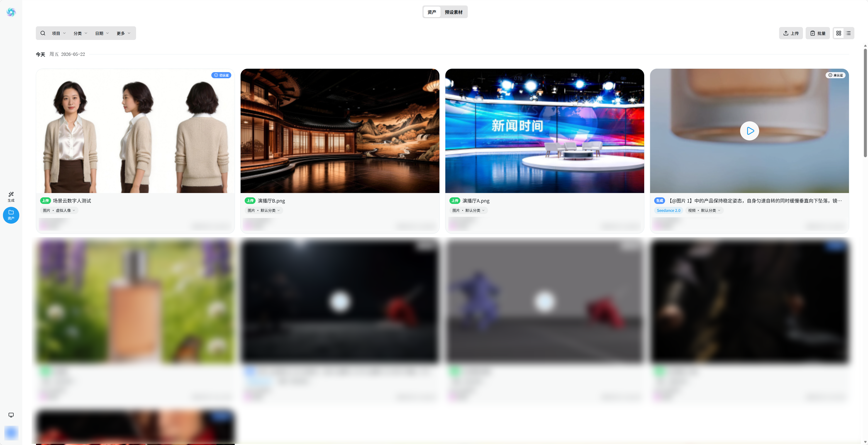Click the 上传 tag on 演播厅B.png

pos(250,200)
